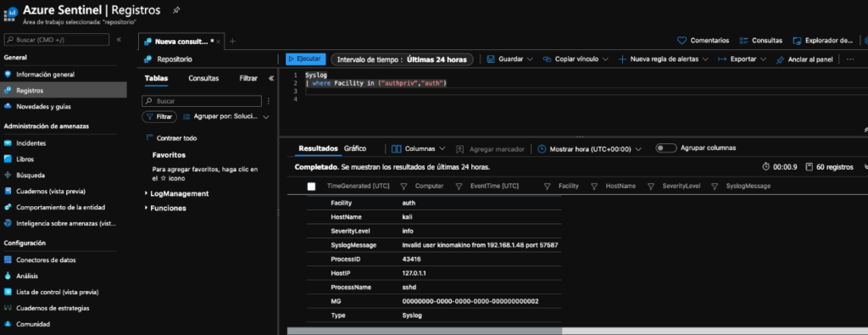This screenshot has height=335, width=868.
Task: Focus the tables Buscar field
Action: 202,101
